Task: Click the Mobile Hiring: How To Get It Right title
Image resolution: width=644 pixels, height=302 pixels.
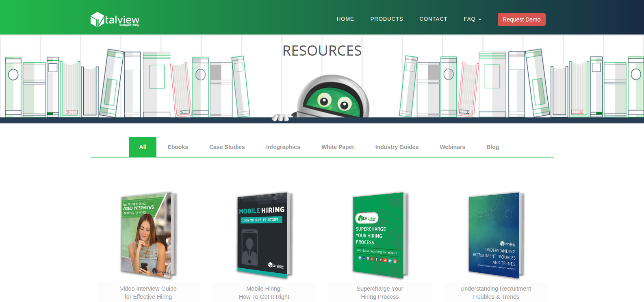Action: tap(264, 293)
